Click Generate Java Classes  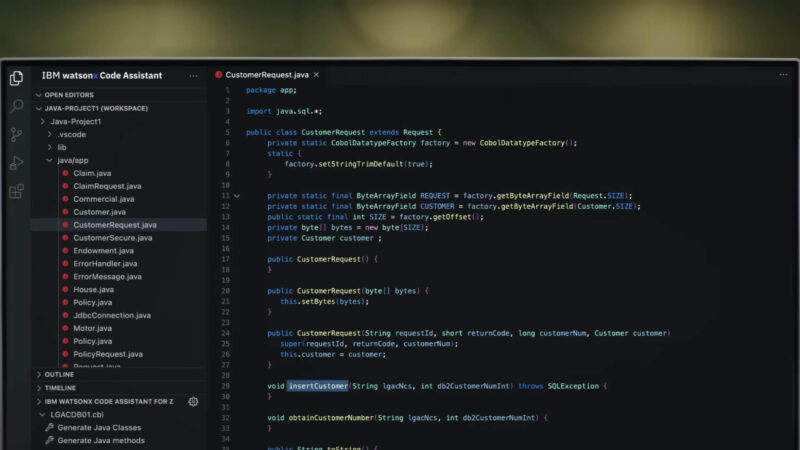(x=99, y=427)
